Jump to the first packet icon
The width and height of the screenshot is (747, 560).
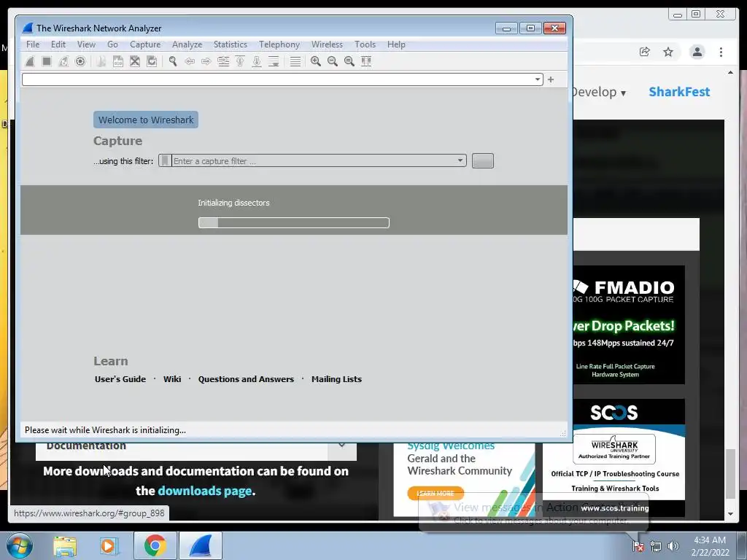[240, 61]
